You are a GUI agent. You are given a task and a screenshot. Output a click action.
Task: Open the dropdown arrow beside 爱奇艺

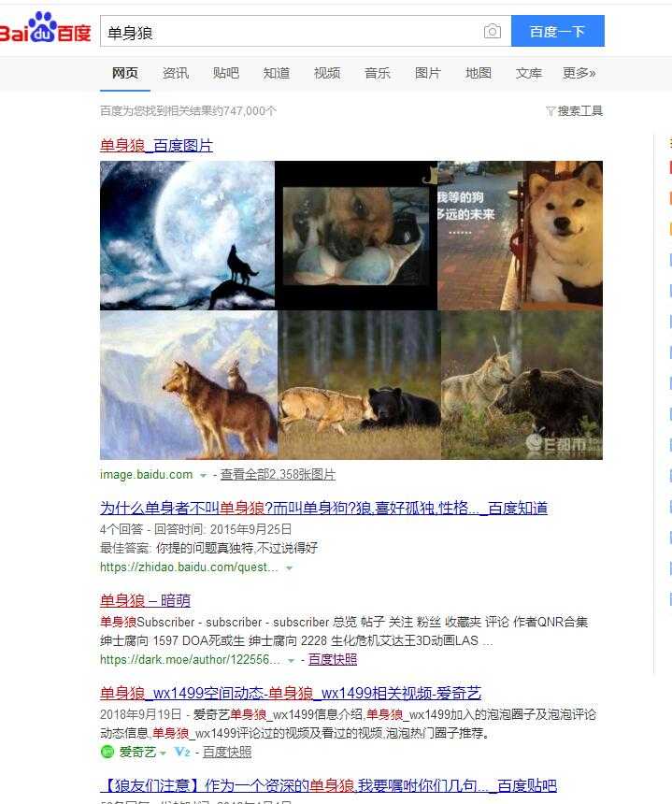(163, 753)
